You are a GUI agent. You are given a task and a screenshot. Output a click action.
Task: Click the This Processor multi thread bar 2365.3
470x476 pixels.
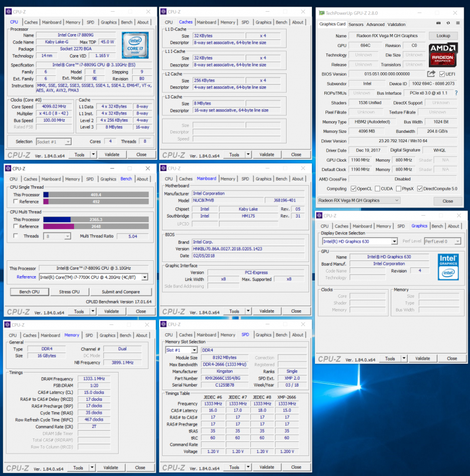tap(96, 219)
